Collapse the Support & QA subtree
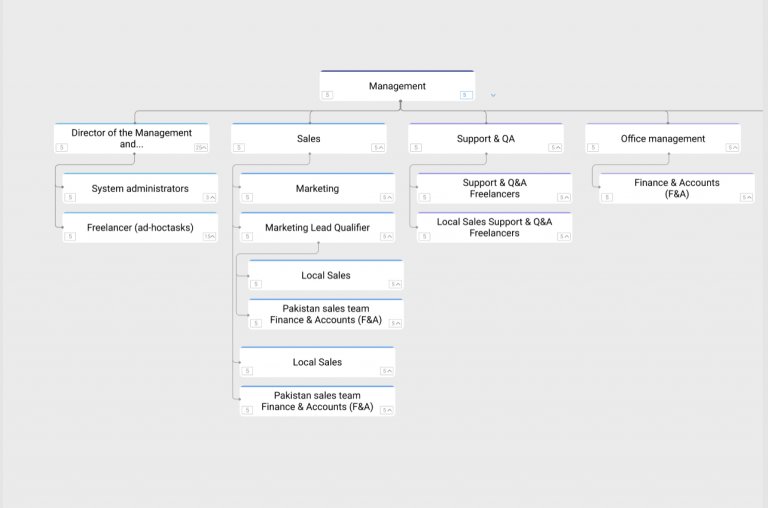The width and height of the screenshot is (768, 508). (x=555, y=147)
